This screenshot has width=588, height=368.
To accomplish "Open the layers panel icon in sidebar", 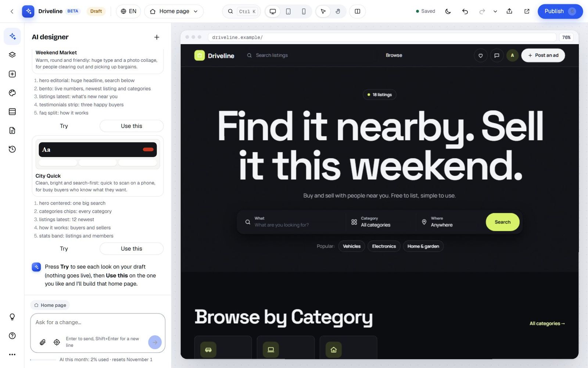I will click(12, 55).
